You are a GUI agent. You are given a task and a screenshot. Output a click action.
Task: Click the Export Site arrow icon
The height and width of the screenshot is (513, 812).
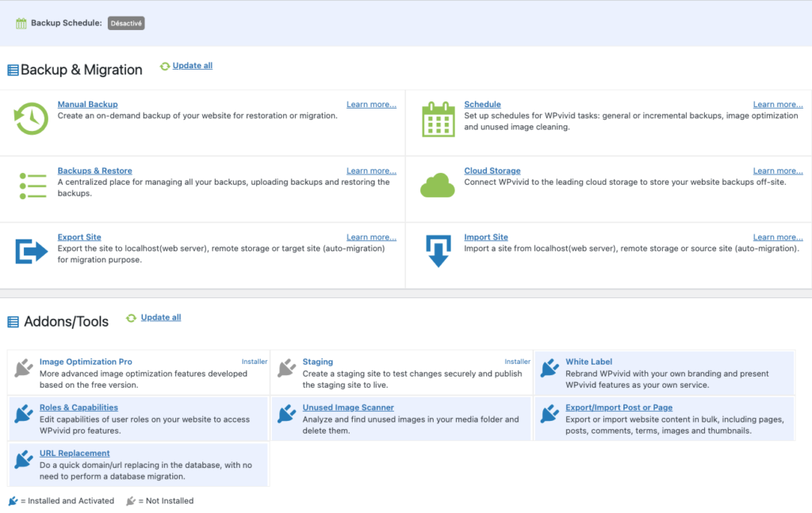tap(32, 251)
